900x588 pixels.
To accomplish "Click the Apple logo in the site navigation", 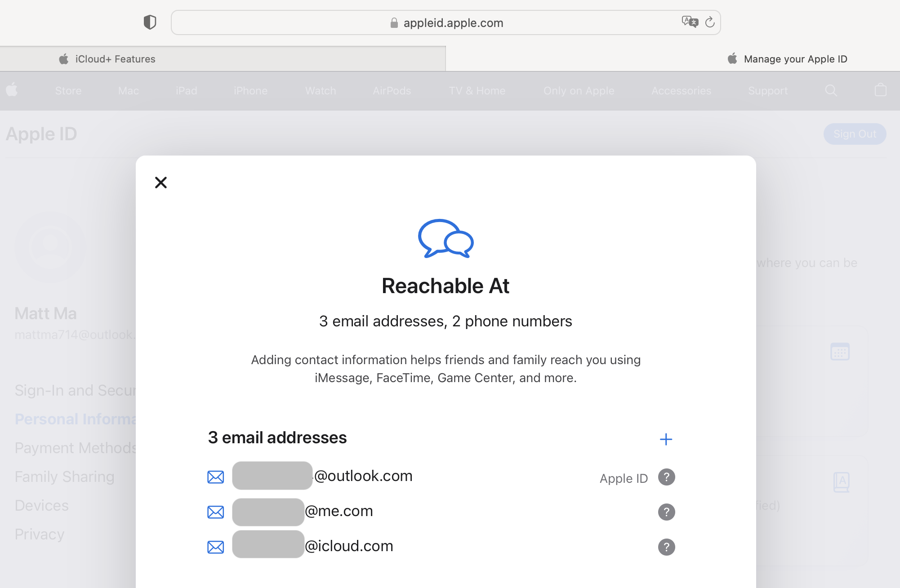I will click(12, 90).
